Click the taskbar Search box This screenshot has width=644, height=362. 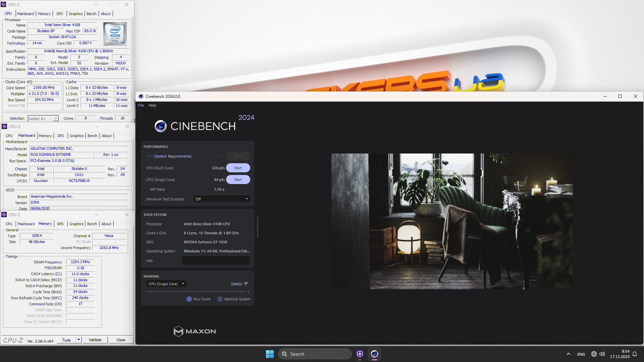(x=315, y=354)
